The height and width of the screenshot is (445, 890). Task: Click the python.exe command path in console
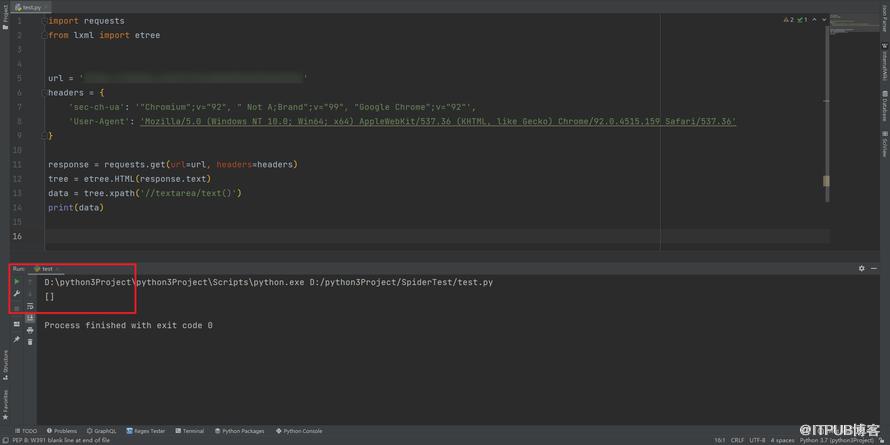pyautogui.click(x=268, y=282)
